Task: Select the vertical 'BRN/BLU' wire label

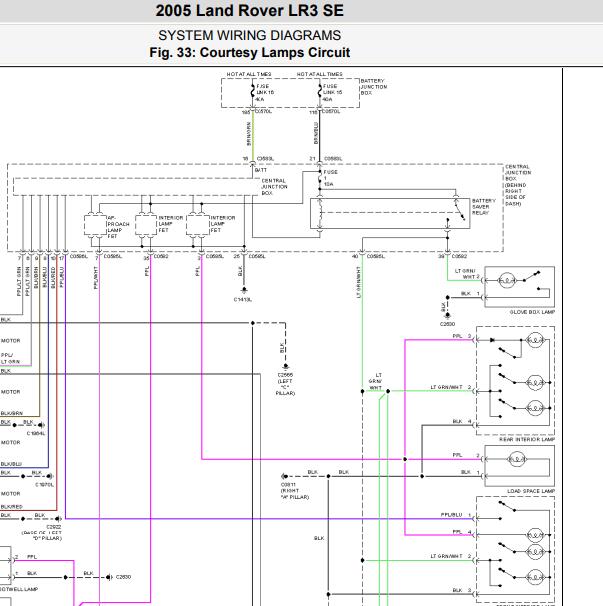Action: point(316,133)
